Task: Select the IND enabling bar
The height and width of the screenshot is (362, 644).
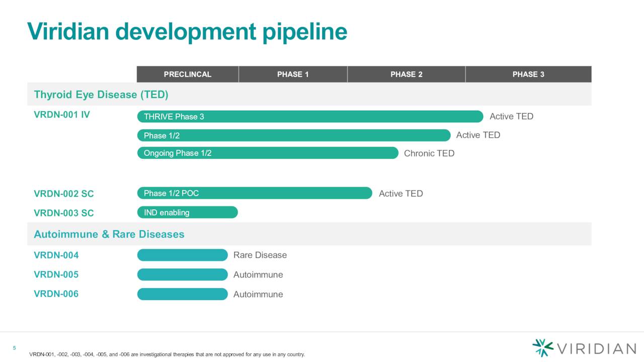Action: (x=187, y=212)
